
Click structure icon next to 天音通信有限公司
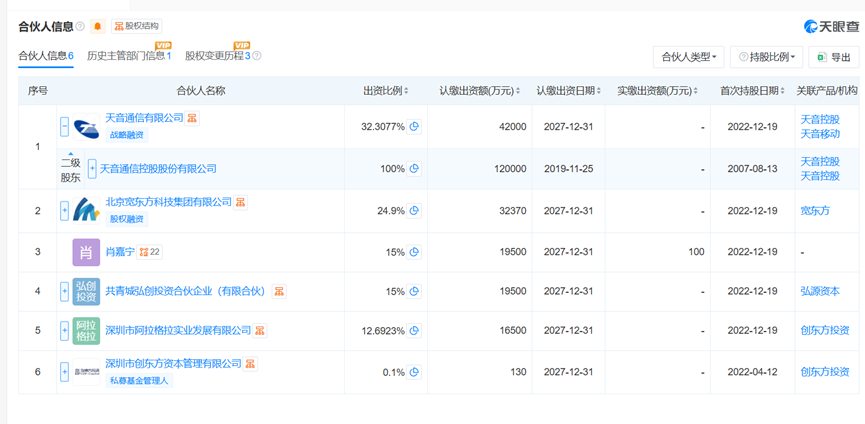tap(192, 118)
